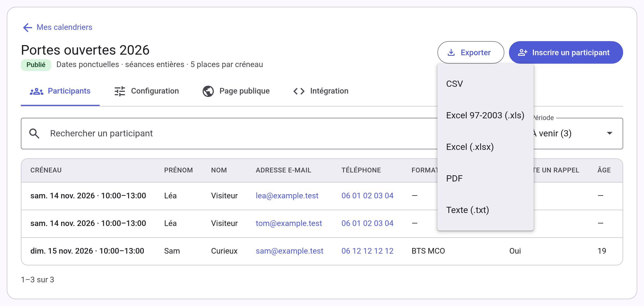The image size is (644, 306).
Task: Open lea@example.test email link
Action: click(287, 196)
